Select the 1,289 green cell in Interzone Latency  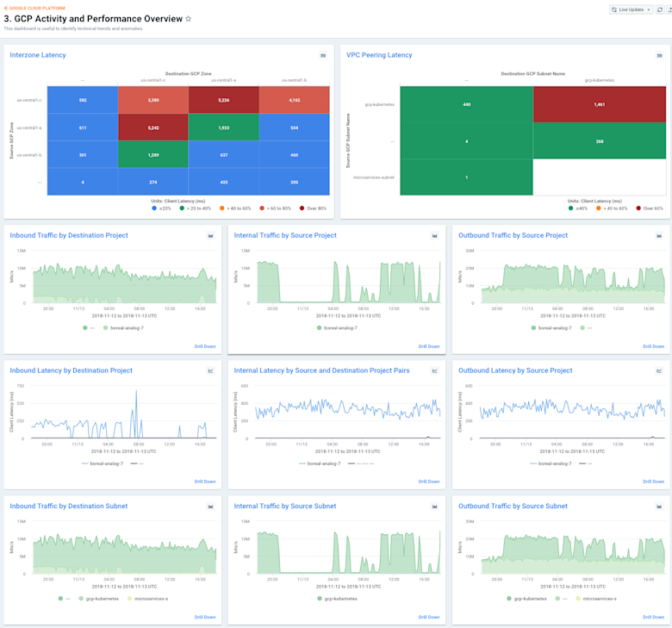(153, 155)
